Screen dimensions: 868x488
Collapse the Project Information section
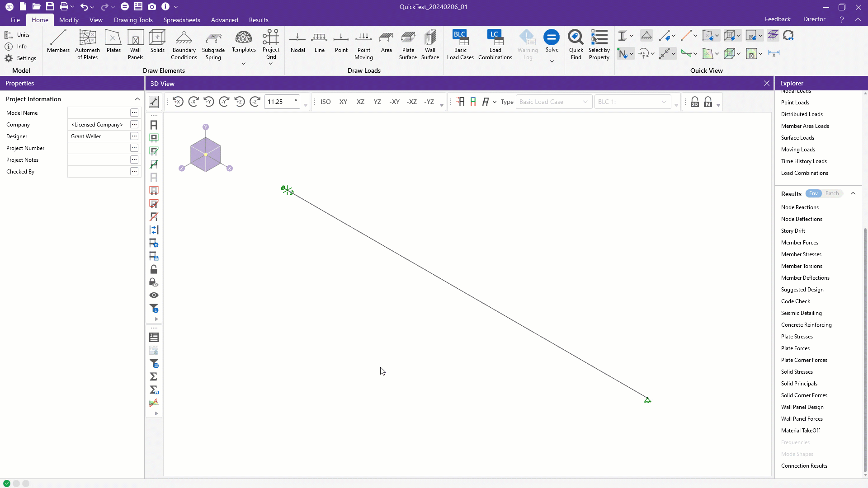[x=137, y=99]
